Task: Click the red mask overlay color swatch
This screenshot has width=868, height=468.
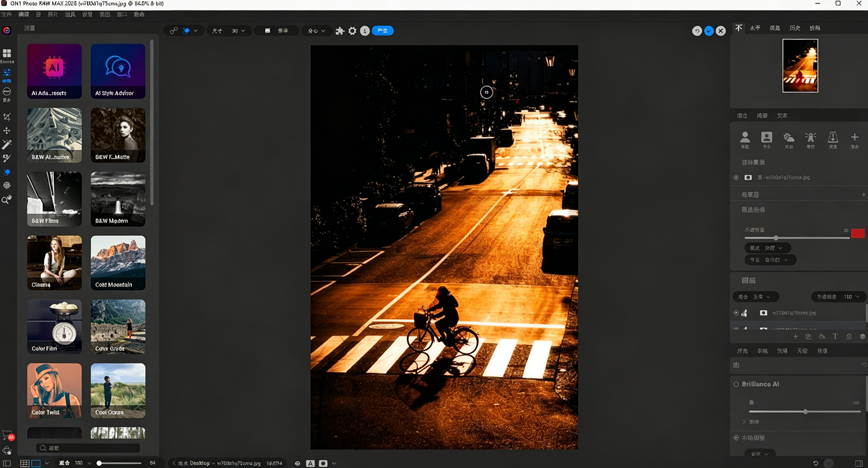Action: [858, 233]
